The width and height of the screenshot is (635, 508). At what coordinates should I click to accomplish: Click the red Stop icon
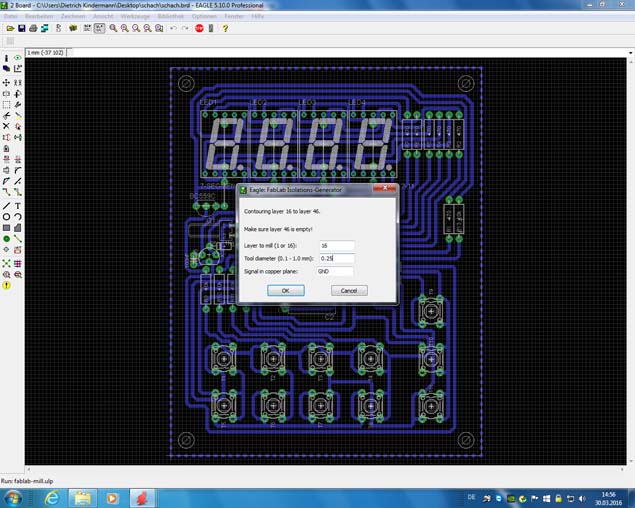[x=199, y=28]
